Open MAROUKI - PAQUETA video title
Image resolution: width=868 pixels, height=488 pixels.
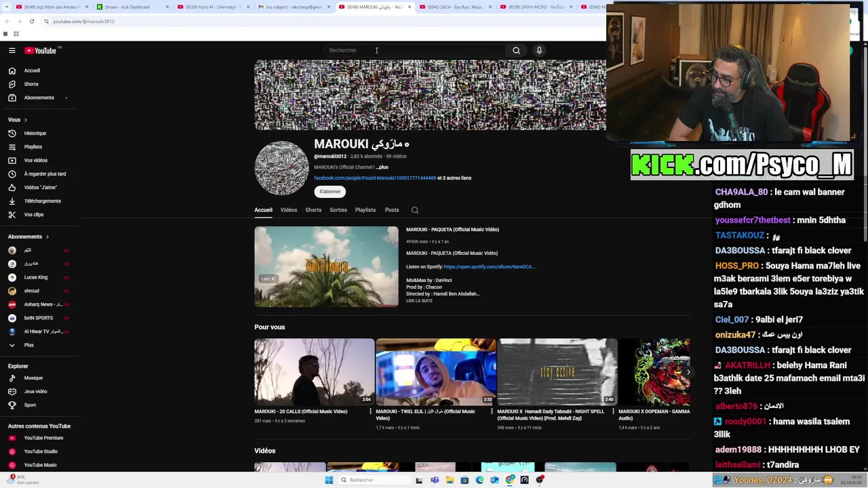click(452, 230)
